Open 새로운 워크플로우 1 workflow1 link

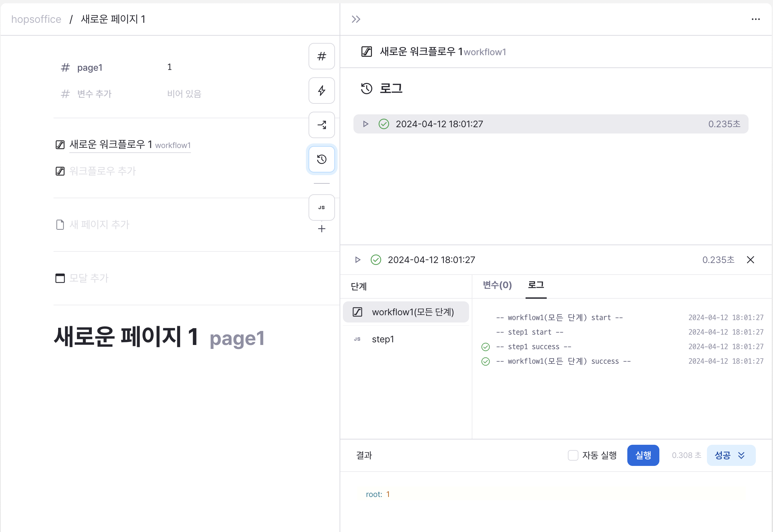[130, 145]
